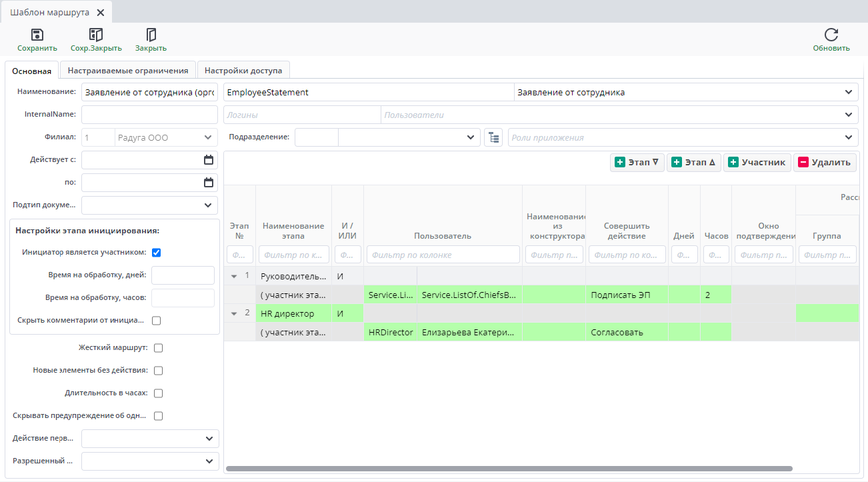Viewport: 868px width, 482px height.
Task: Click the horizontal scrollbar under the grid
Action: [x=509, y=469]
